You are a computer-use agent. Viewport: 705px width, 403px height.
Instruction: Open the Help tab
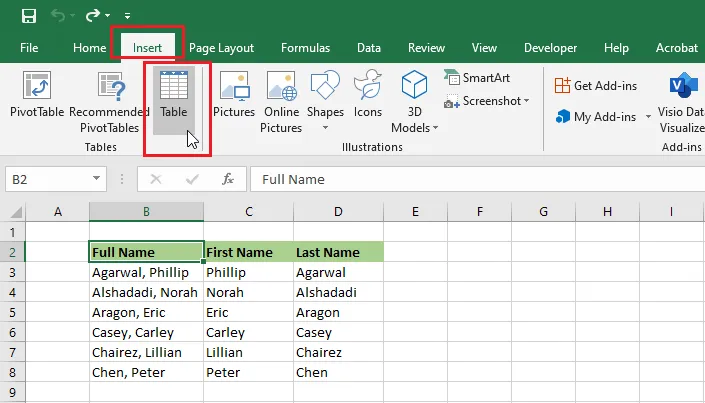point(616,48)
